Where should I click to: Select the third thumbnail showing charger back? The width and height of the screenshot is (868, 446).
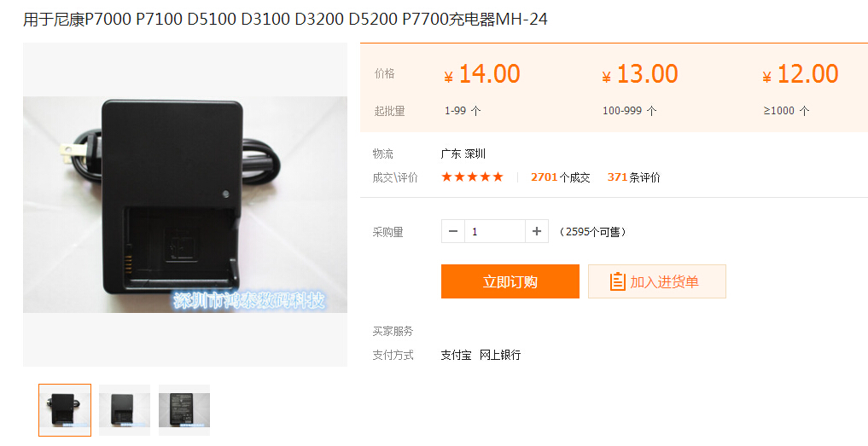pyautogui.click(x=184, y=410)
